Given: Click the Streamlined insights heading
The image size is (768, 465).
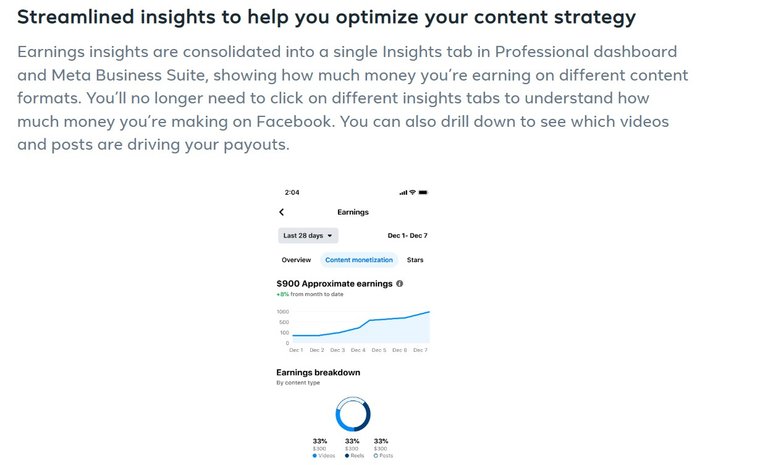Looking at the screenshot, I should 326,17.
